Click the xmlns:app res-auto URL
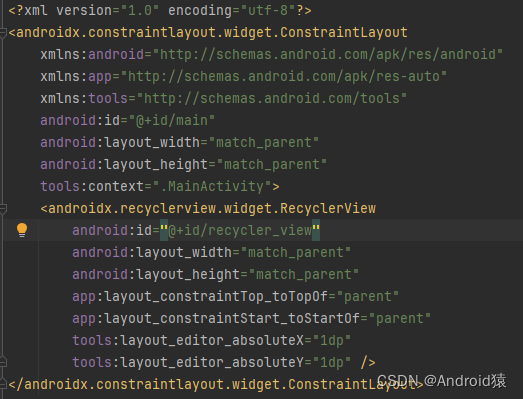523x399 pixels. (284, 76)
